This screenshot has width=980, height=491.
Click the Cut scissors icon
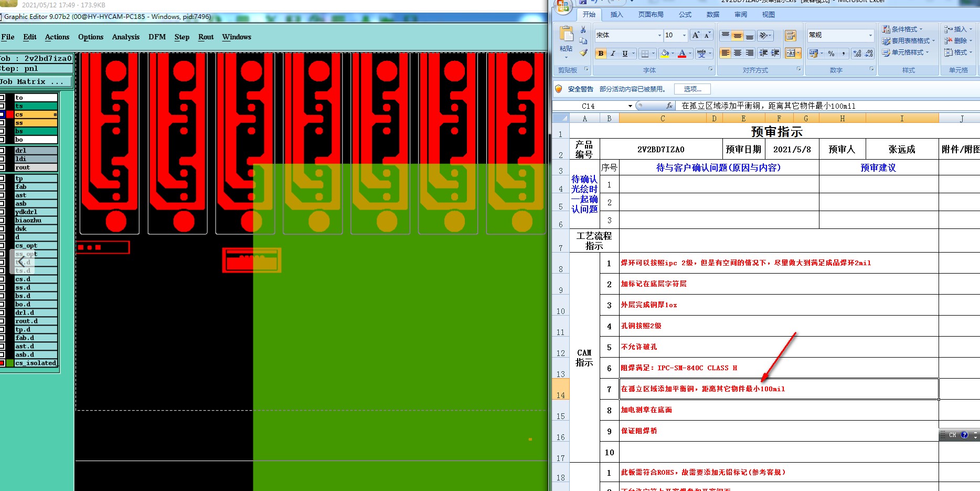point(583,30)
